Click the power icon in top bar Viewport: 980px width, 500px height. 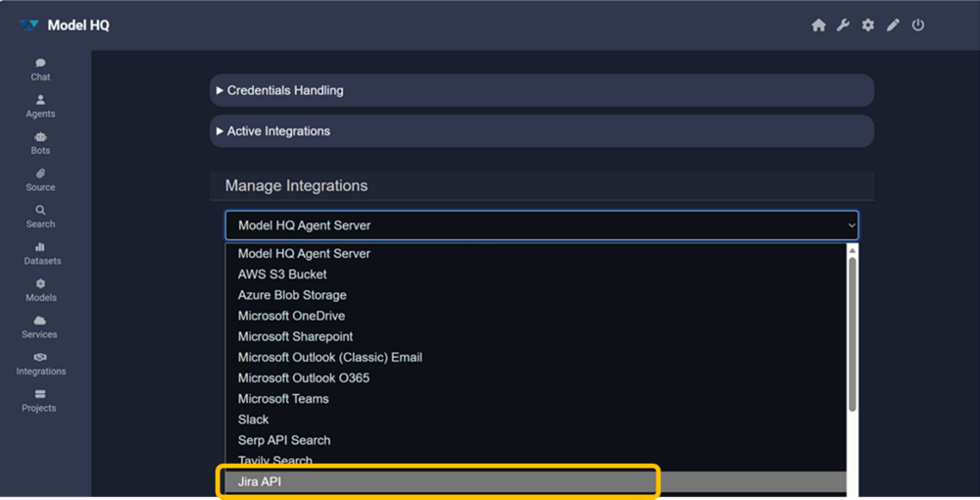click(918, 25)
